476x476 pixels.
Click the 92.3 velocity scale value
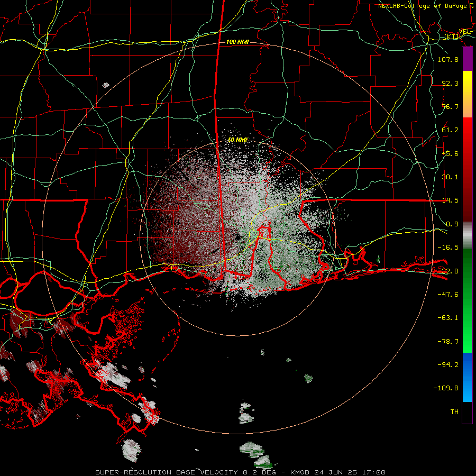pos(450,83)
